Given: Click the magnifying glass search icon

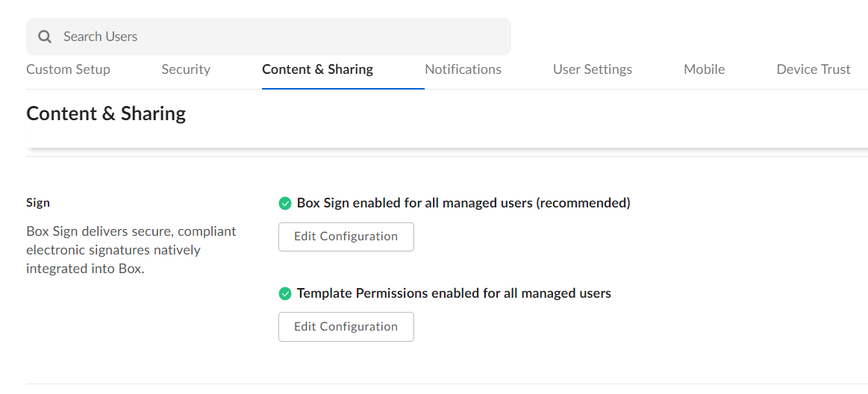Looking at the screenshot, I should [x=45, y=37].
